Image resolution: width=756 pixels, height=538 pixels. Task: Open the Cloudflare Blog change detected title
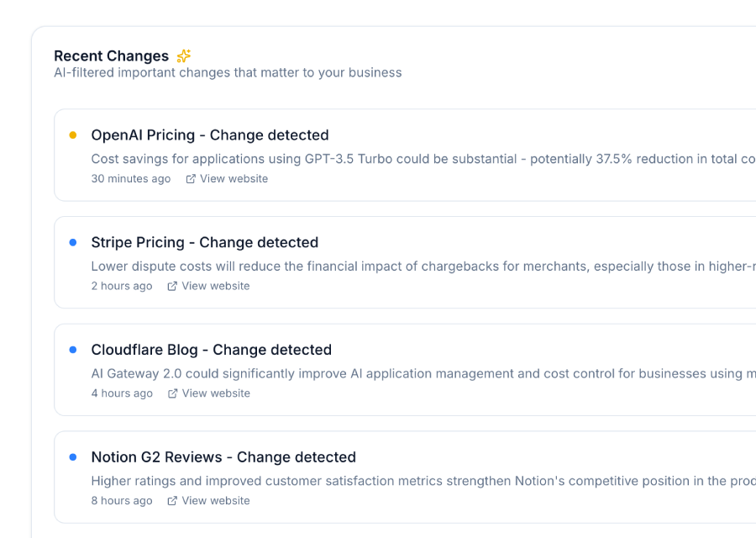(x=212, y=350)
